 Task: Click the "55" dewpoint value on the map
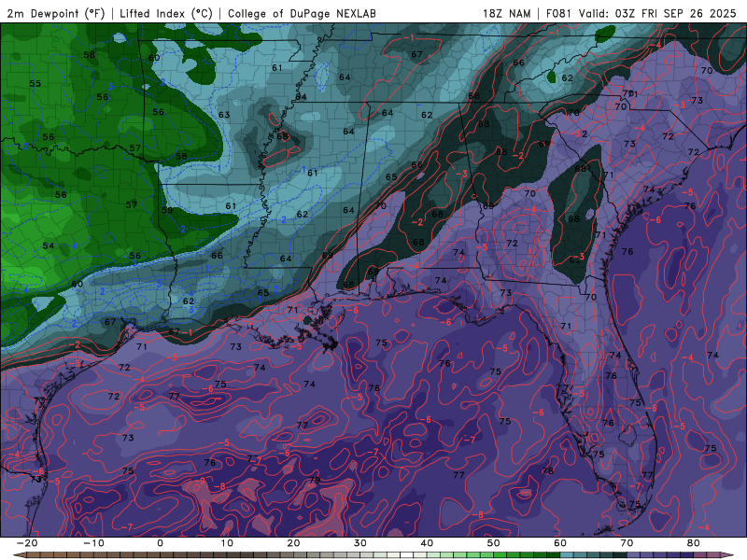click(35, 83)
